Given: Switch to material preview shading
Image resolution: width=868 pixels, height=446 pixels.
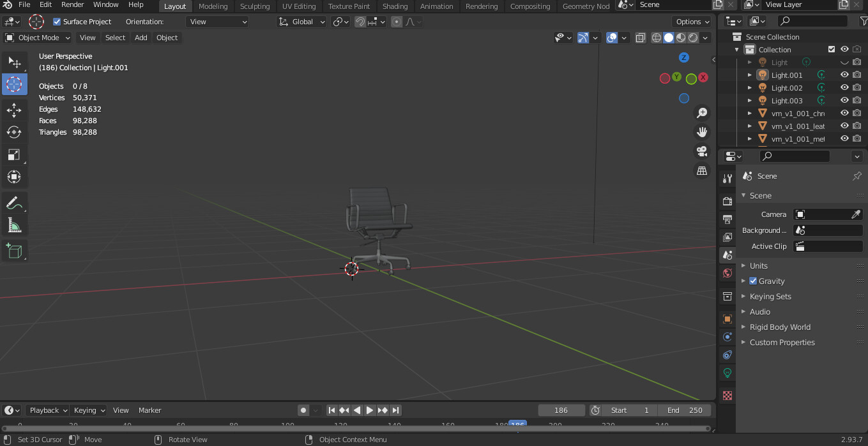Looking at the screenshot, I should [681, 38].
